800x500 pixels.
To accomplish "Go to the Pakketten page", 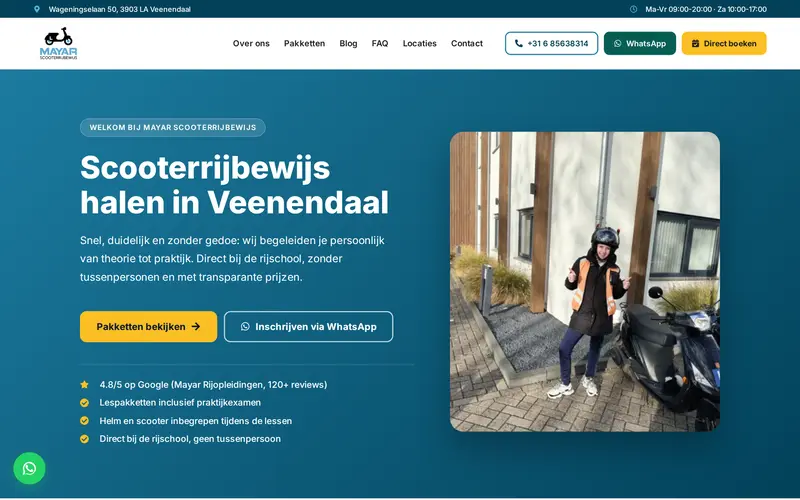I will point(305,43).
